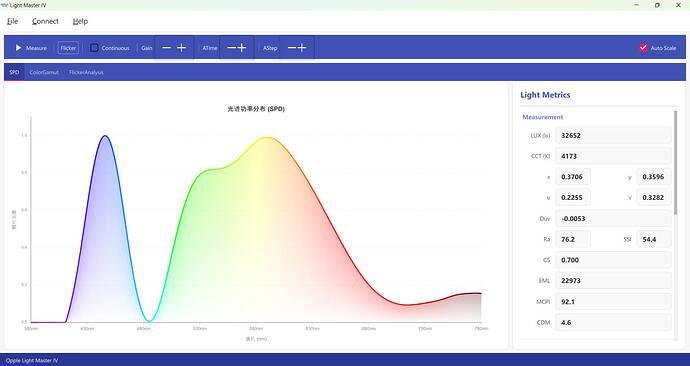Screen dimensions: 690x366
Task: Click the Gain label in toolbar
Action: pos(147,48)
